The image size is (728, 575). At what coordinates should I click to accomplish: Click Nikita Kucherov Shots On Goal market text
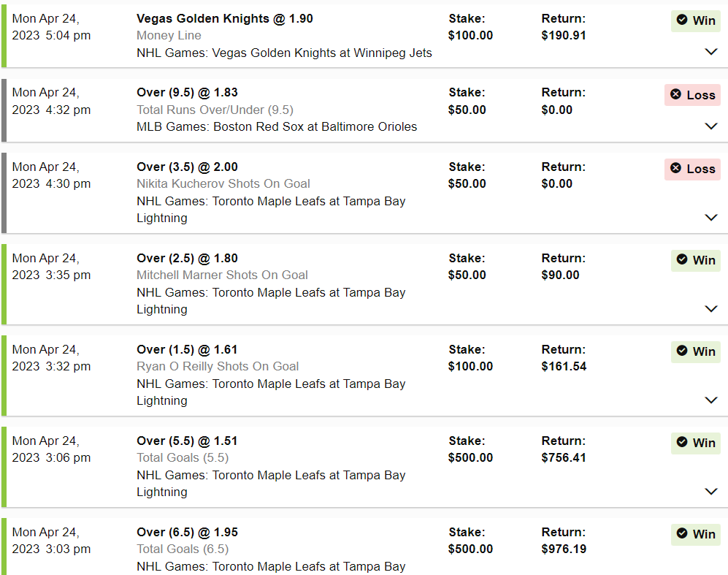click(x=223, y=183)
